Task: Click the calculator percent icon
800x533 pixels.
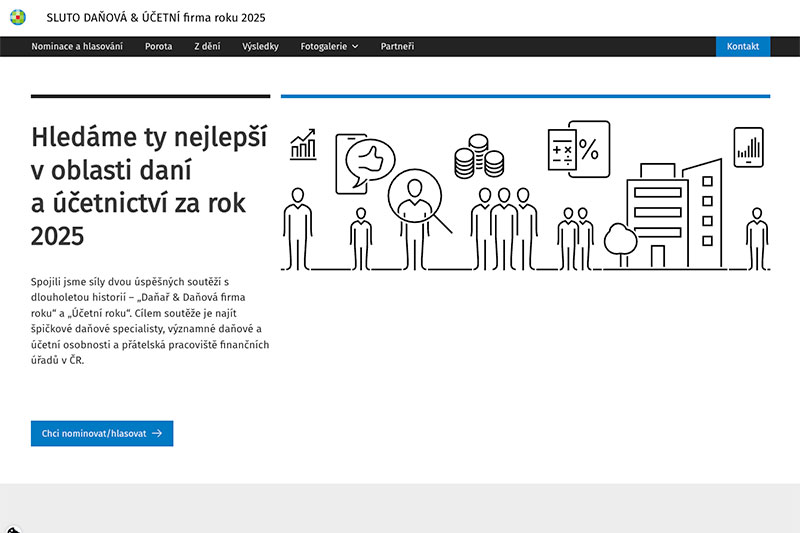Action: (x=577, y=150)
